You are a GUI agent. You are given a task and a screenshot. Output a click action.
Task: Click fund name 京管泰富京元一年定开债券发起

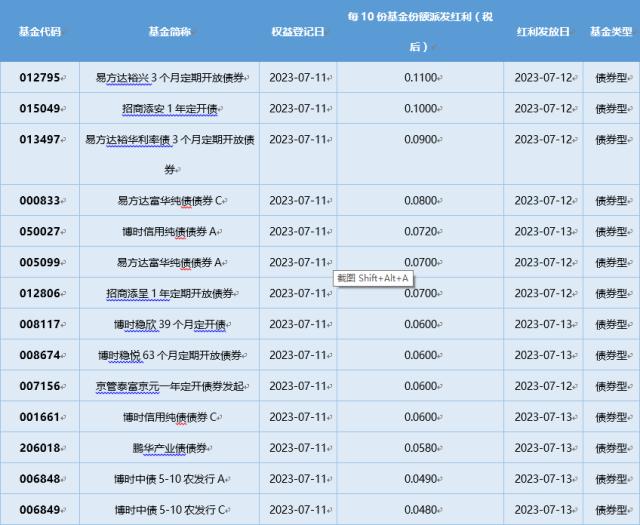169,386
